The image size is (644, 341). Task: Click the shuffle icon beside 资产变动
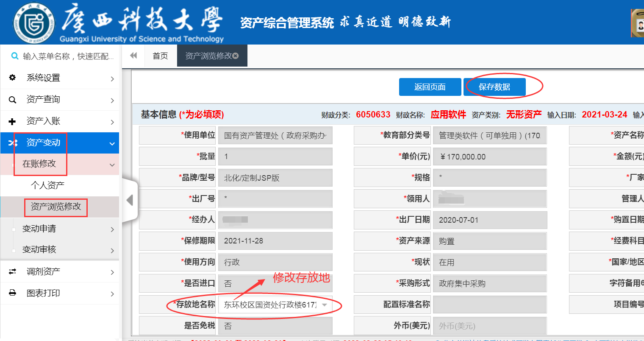pos(12,143)
